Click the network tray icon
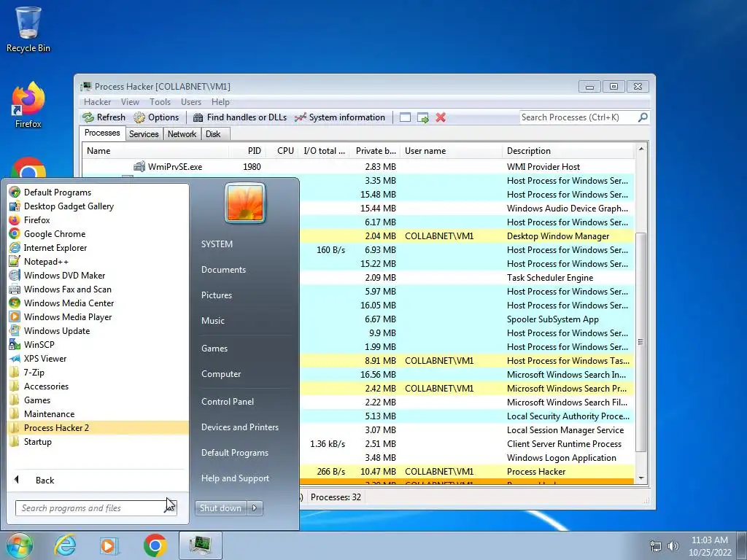747x560 pixels. [656, 546]
